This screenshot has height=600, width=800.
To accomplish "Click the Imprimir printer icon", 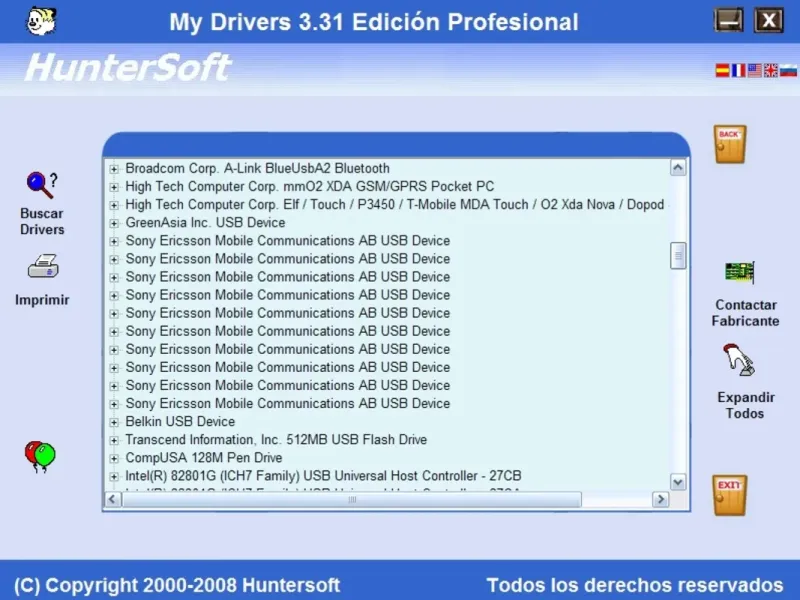I will click(43, 266).
